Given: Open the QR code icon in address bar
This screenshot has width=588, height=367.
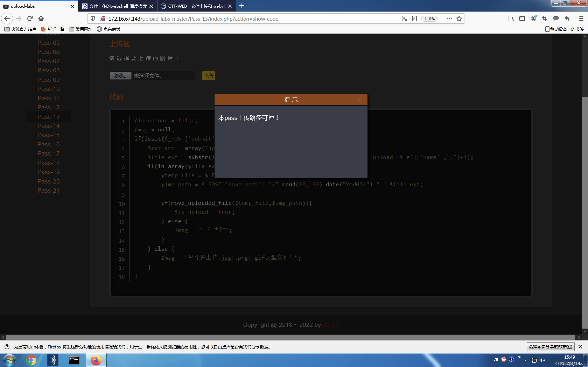Looking at the screenshot, I should tap(405, 19).
